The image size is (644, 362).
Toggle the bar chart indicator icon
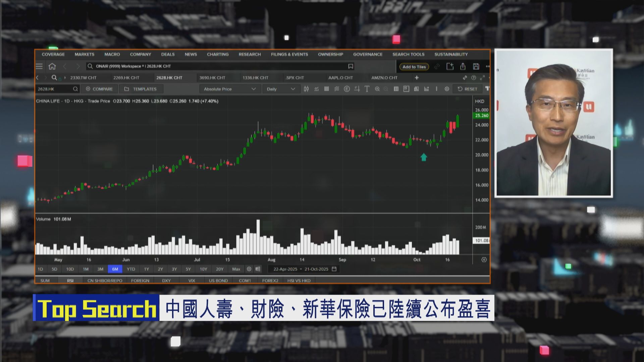[427, 89]
